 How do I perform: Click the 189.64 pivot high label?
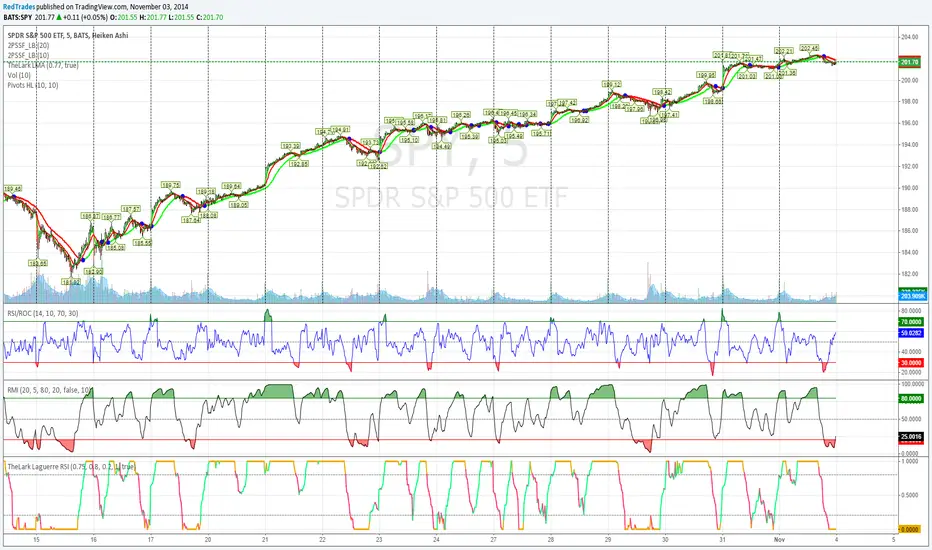[232, 186]
